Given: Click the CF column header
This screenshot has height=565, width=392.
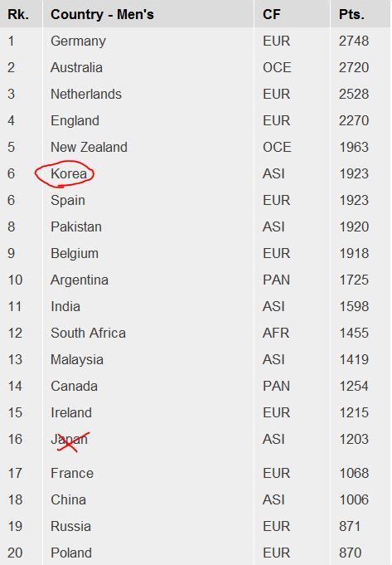Looking at the screenshot, I should click(x=271, y=14).
